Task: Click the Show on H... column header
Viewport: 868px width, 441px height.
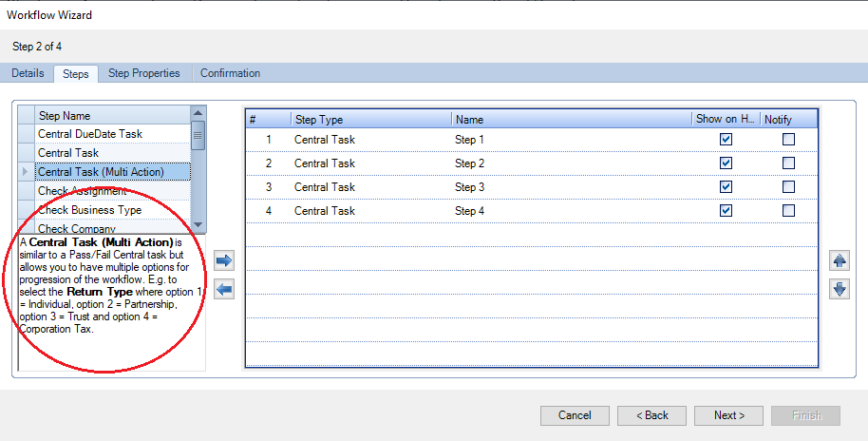Action: click(x=726, y=119)
